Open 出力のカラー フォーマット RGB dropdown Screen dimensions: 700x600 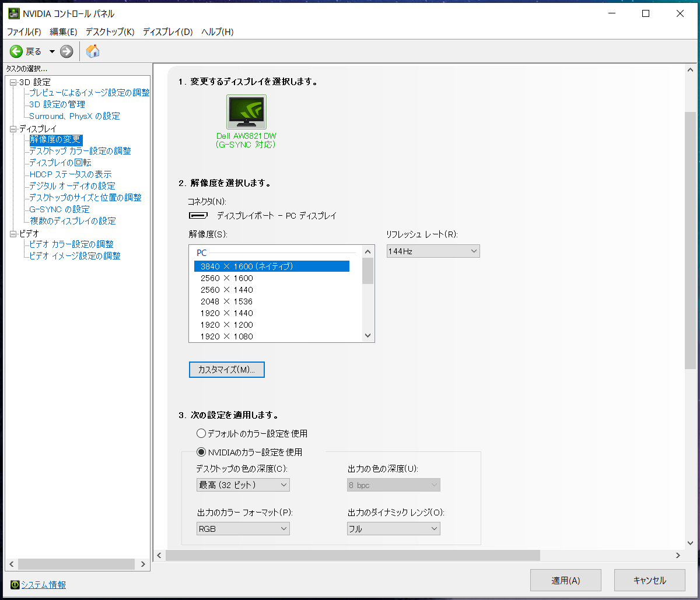tap(243, 528)
